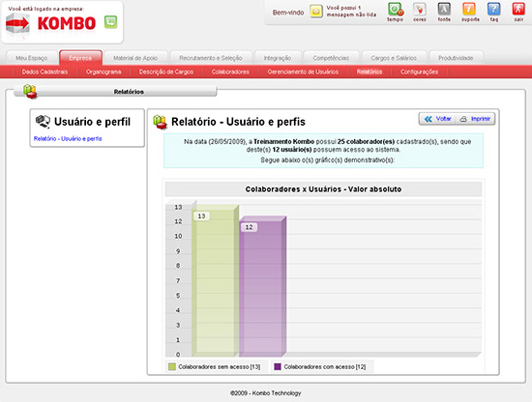Open the suporte support icon

(x=469, y=9)
